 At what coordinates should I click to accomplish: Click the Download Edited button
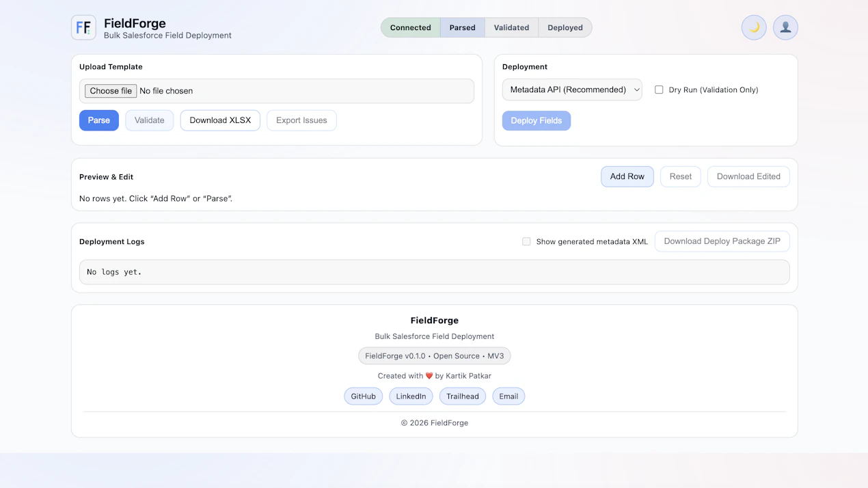point(748,176)
